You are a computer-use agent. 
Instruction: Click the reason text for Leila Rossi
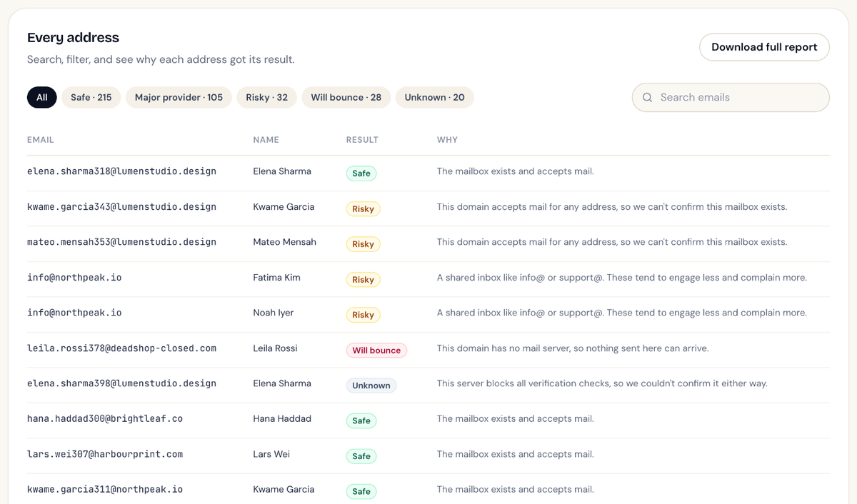coord(573,348)
